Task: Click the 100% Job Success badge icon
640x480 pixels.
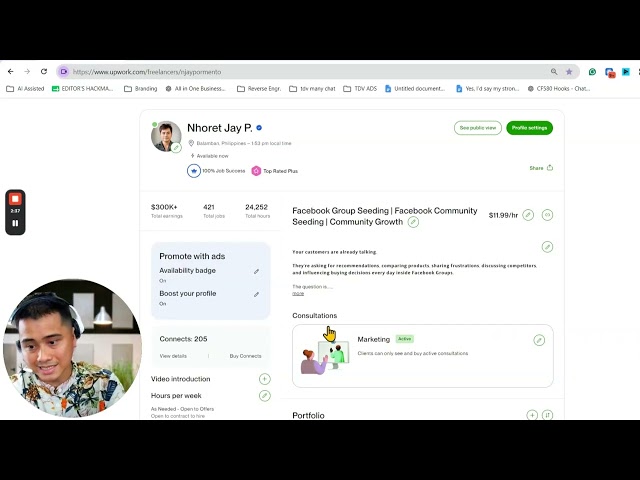Action: point(194,171)
